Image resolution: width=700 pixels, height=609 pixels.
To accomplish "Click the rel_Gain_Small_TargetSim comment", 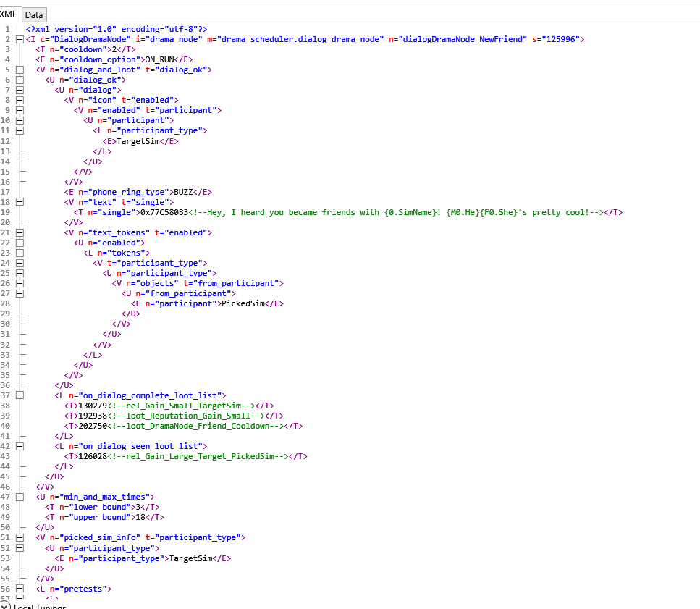I will 181,406.
